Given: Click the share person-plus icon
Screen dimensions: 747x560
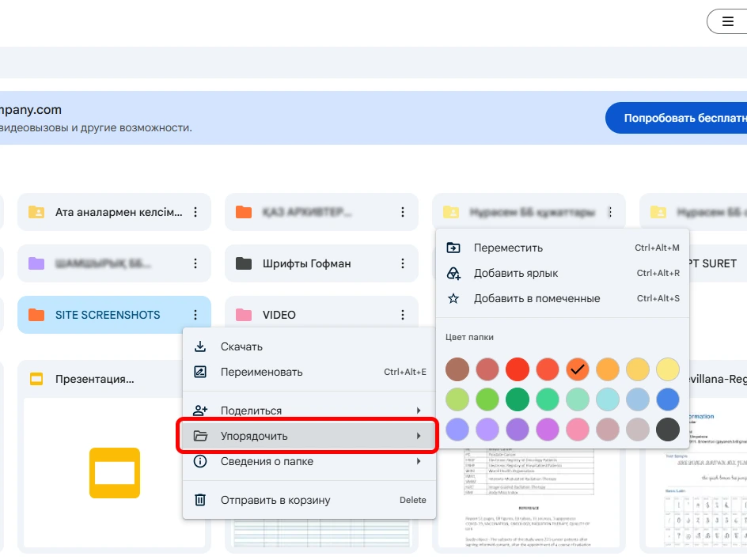Looking at the screenshot, I should (x=200, y=410).
